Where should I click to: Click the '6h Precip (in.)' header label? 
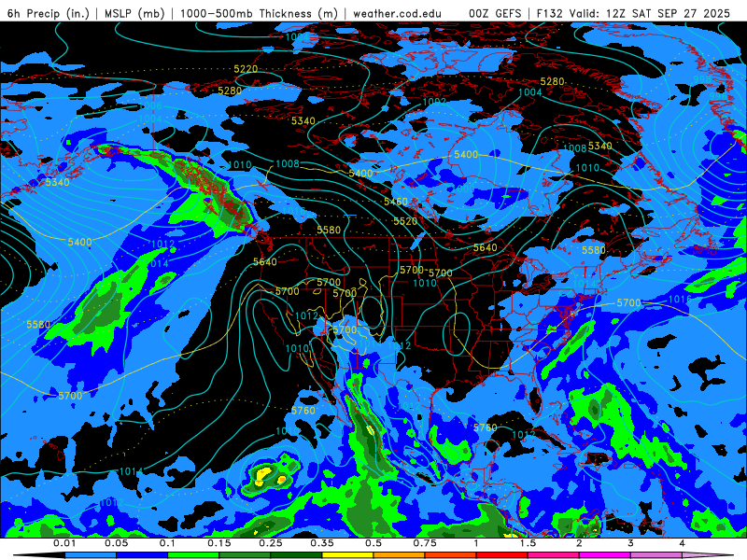coord(49,13)
